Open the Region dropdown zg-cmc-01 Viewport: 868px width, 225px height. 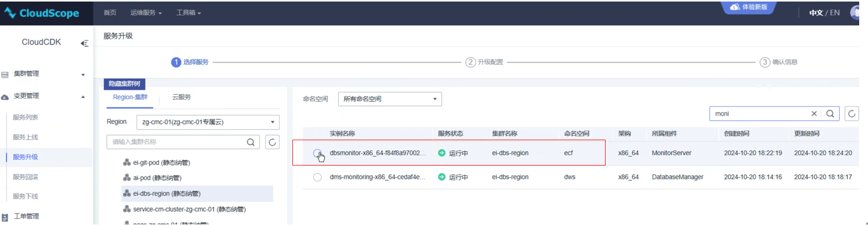click(x=208, y=123)
